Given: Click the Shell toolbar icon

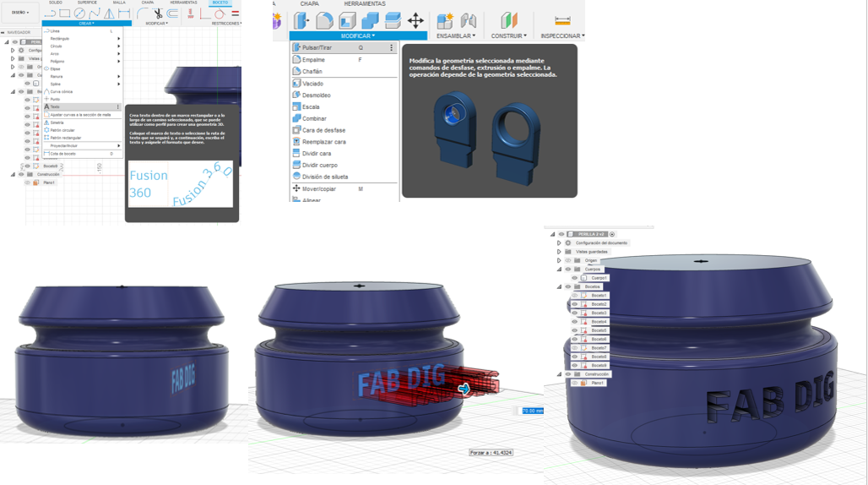Looking at the screenshot, I should coord(347,21).
